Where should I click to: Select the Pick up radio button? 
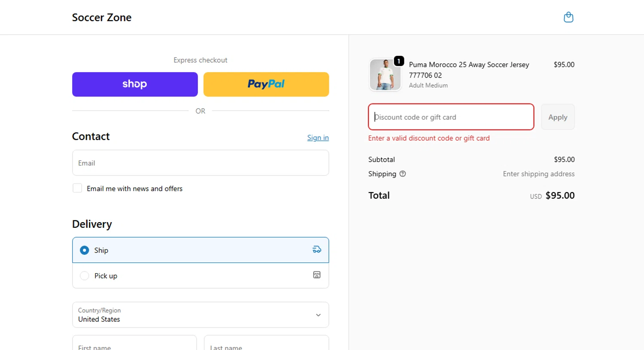click(85, 276)
